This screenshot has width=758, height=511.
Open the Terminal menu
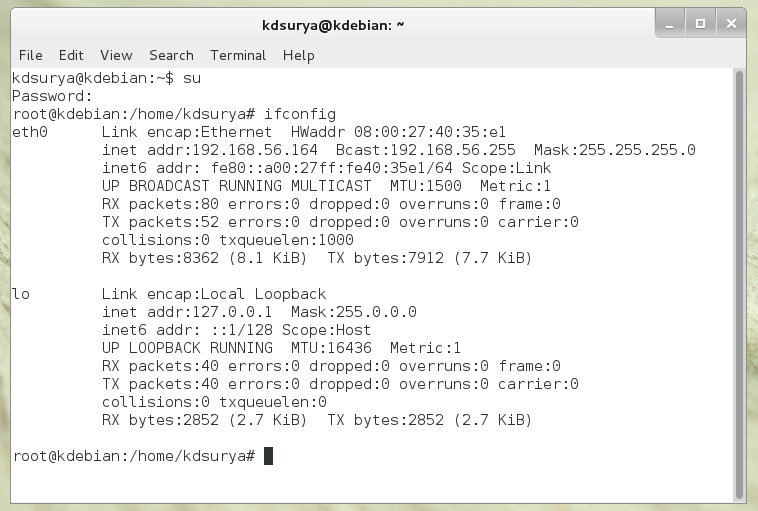(238, 55)
